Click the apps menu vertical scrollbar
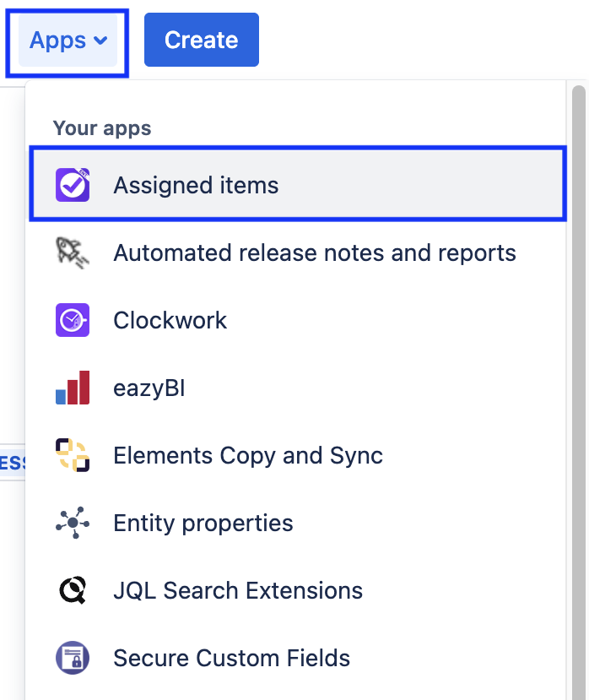The image size is (589, 700). [x=579, y=393]
